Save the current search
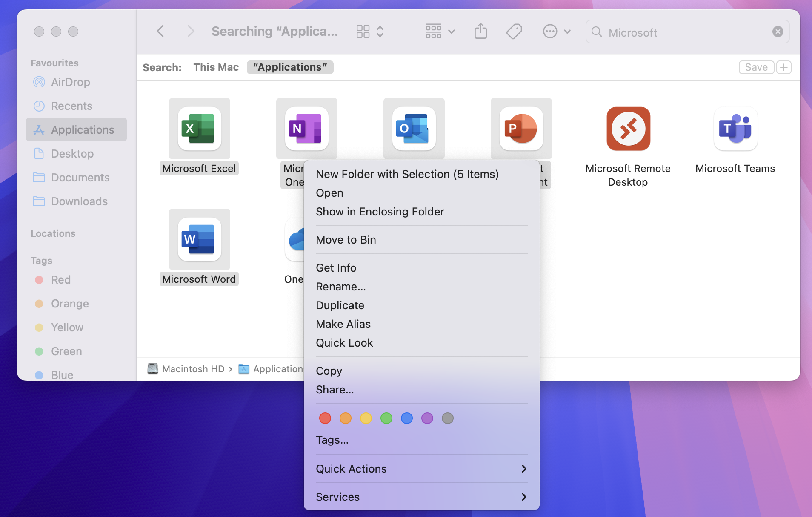This screenshot has height=517, width=812. pos(756,67)
